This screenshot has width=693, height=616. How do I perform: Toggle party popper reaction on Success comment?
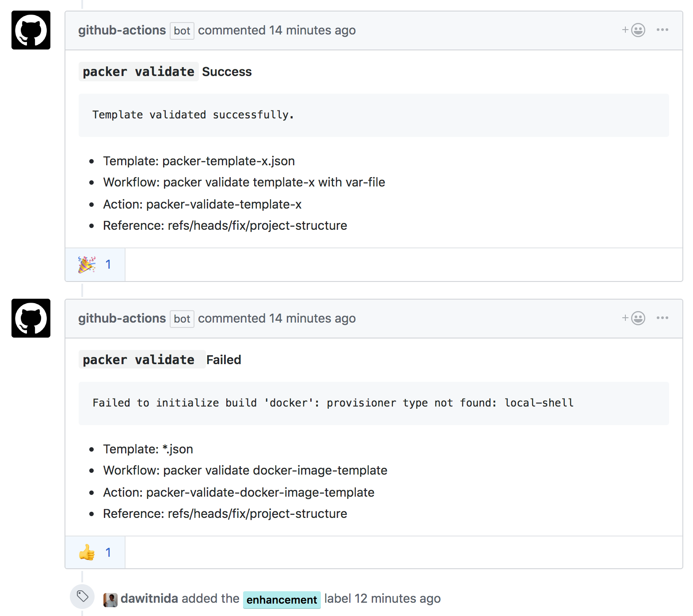tap(95, 265)
